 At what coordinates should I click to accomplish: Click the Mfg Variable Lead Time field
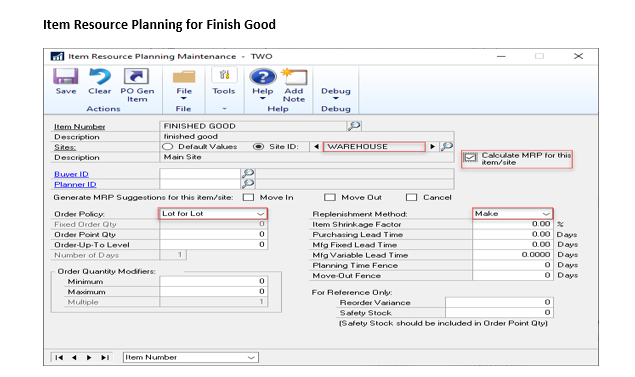[512, 255]
